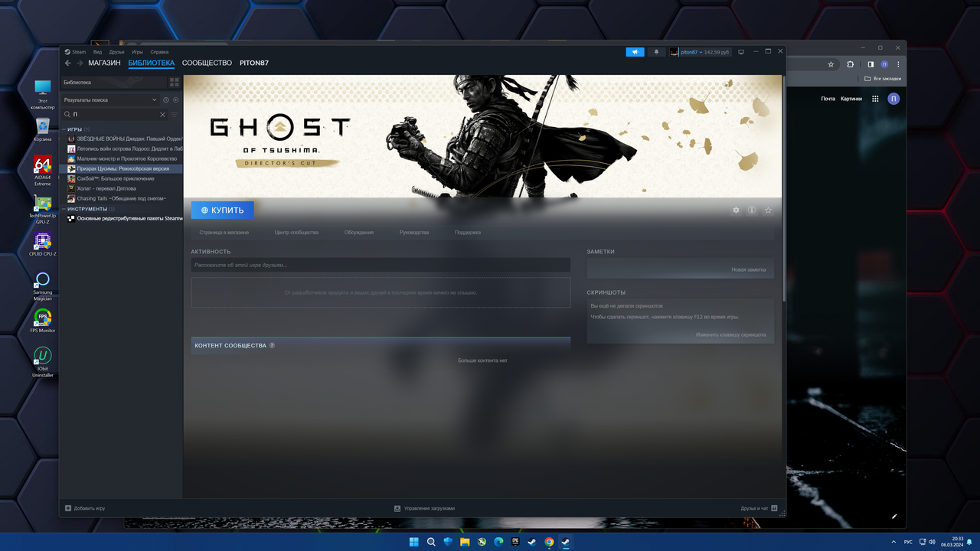This screenshot has height=551, width=980.
Task: Open Центр сообщества tab
Action: pyautogui.click(x=296, y=232)
